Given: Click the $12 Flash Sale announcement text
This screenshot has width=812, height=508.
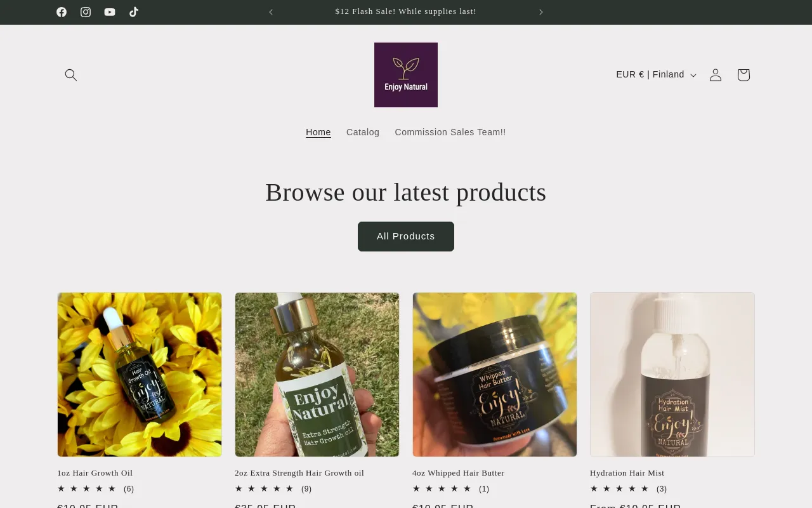Looking at the screenshot, I should [406, 11].
